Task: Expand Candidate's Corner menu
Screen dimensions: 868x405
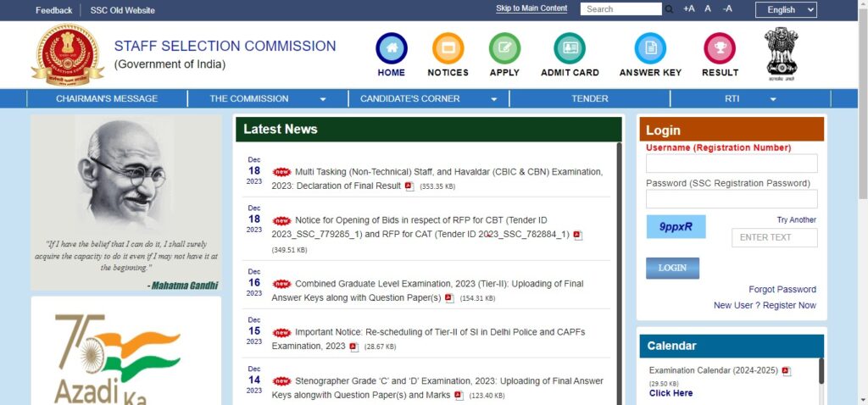Action: [x=429, y=98]
